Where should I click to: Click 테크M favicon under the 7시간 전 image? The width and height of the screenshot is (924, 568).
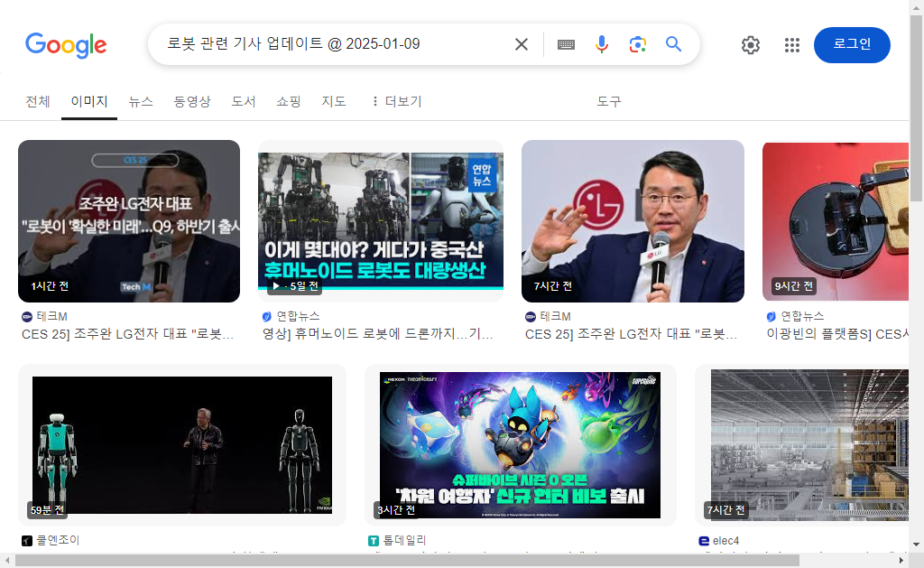(531, 317)
